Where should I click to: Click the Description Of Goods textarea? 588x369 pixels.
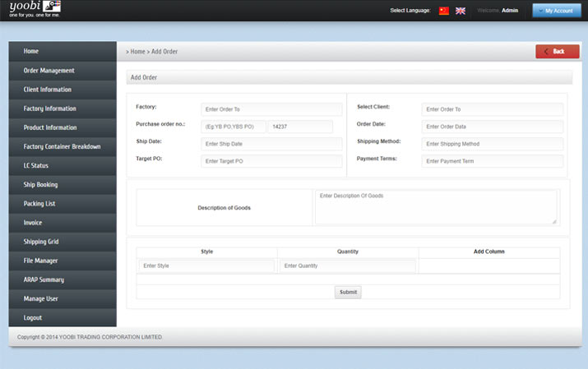(436, 207)
